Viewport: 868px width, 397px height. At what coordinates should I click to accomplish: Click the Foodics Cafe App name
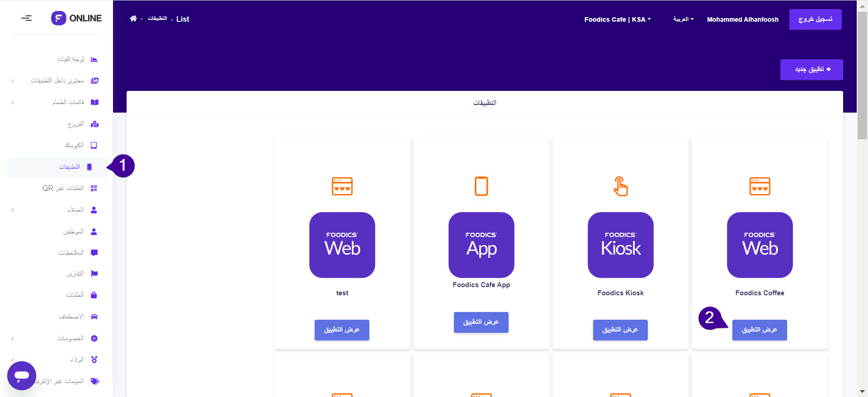pos(481,285)
